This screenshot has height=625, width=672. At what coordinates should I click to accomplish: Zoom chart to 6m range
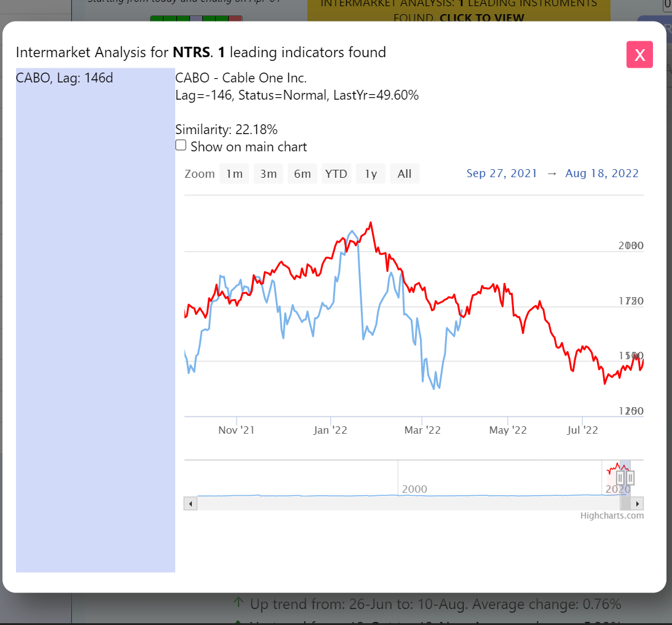302,174
